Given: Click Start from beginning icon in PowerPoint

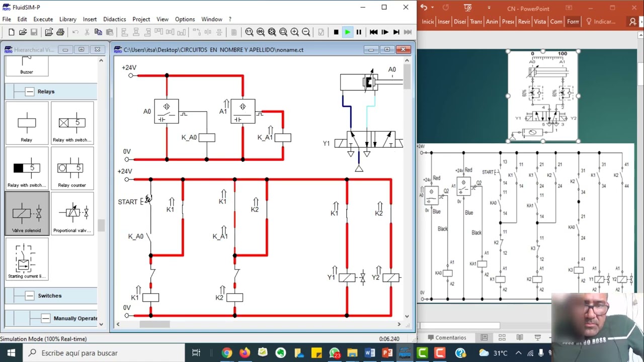Looking at the screenshot, I should pos(468,8).
